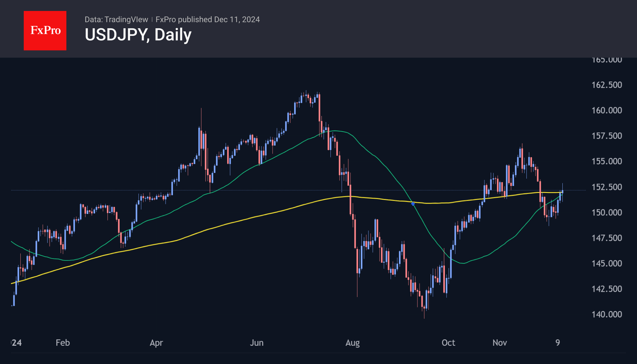The image size is (637, 364).
Task: Click the red FxPro logo
Action: 45,31
